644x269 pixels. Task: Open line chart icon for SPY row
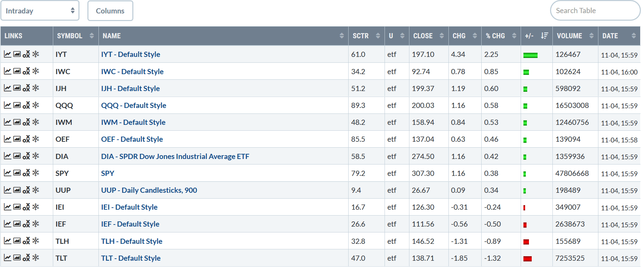[7, 173]
